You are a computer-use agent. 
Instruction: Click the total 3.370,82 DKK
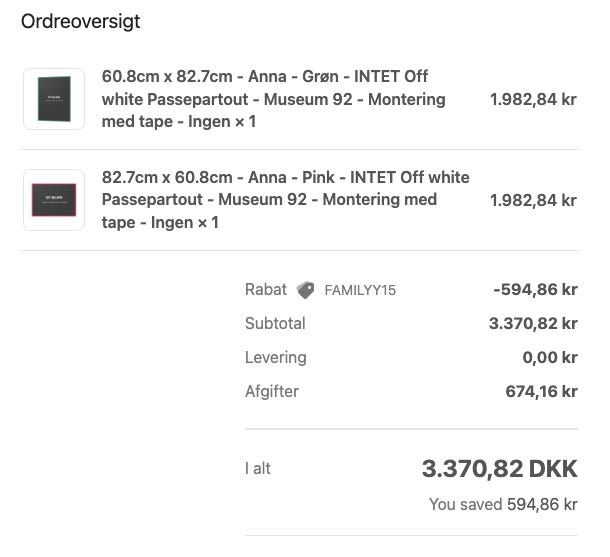[499, 469]
